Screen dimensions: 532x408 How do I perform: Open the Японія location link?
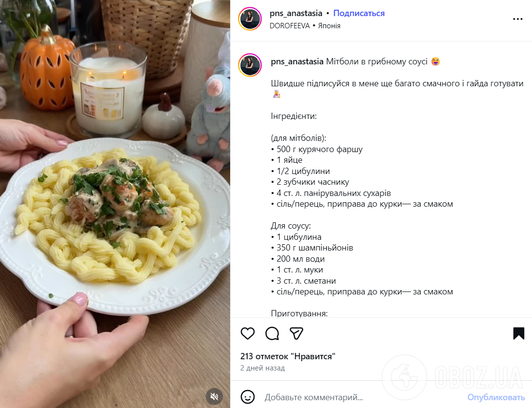(x=329, y=26)
